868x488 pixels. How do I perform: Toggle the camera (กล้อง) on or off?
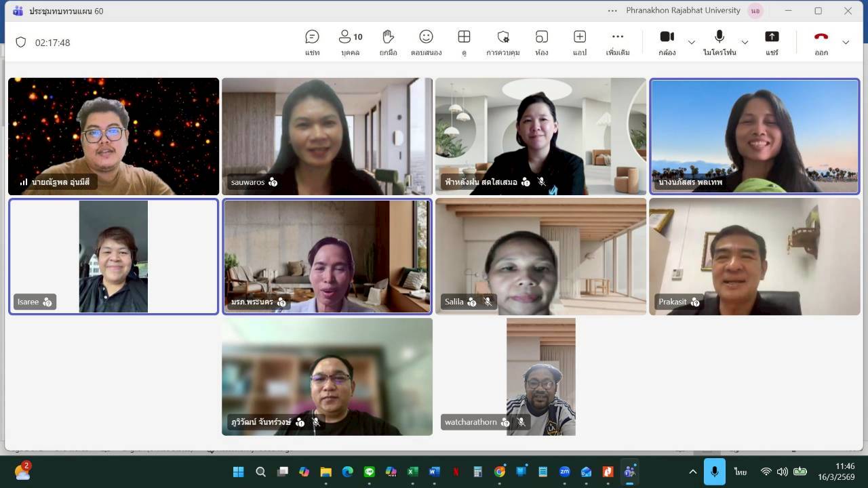pos(667,42)
